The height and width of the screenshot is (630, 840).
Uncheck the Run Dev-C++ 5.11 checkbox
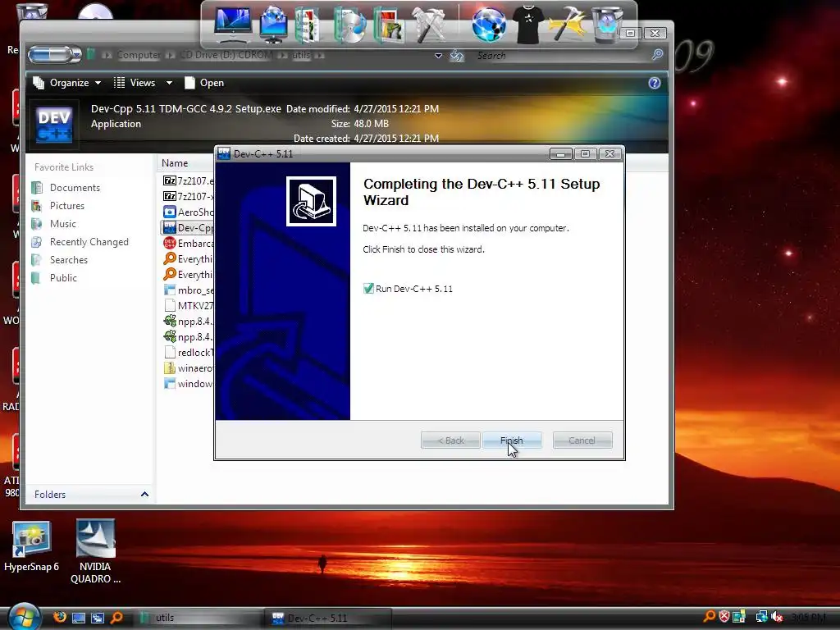(x=368, y=289)
